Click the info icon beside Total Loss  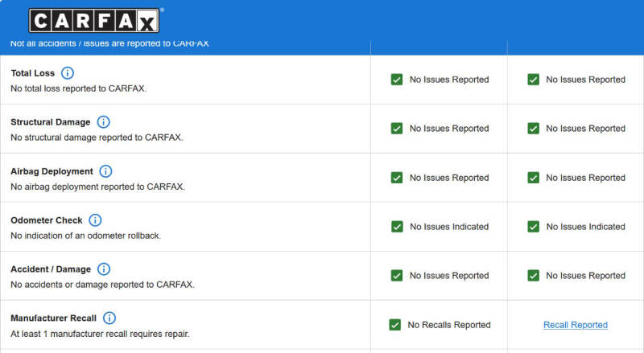pos(68,73)
